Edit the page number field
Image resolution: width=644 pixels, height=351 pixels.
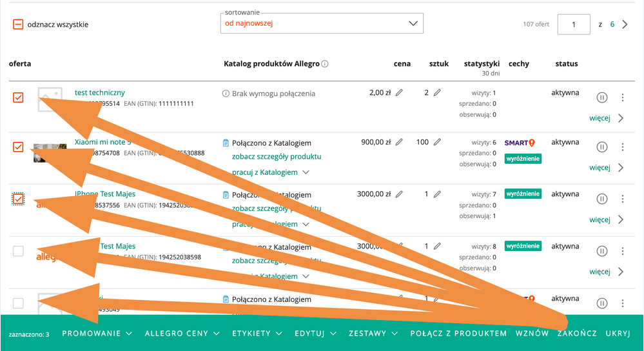(x=574, y=25)
